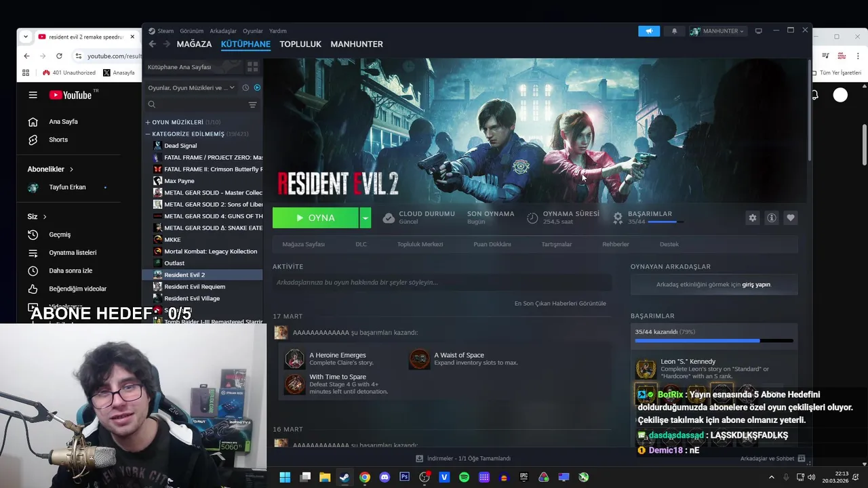Open Tartışmalar link
This screenshot has width=868, height=488.
[x=557, y=244]
